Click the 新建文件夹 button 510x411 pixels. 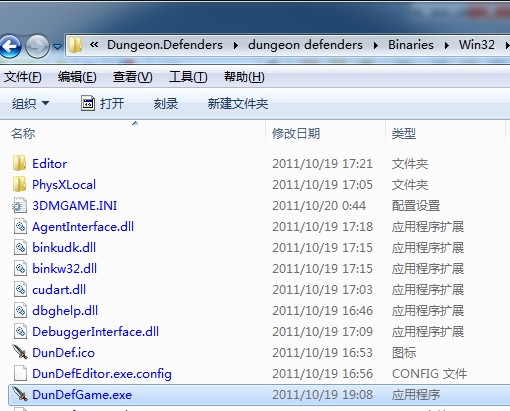[x=238, y=104]
